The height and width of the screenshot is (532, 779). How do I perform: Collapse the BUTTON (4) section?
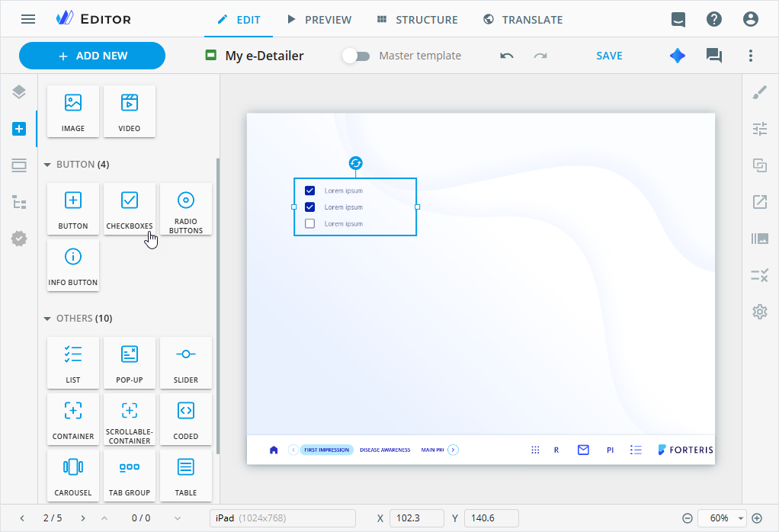coord(47,165)
